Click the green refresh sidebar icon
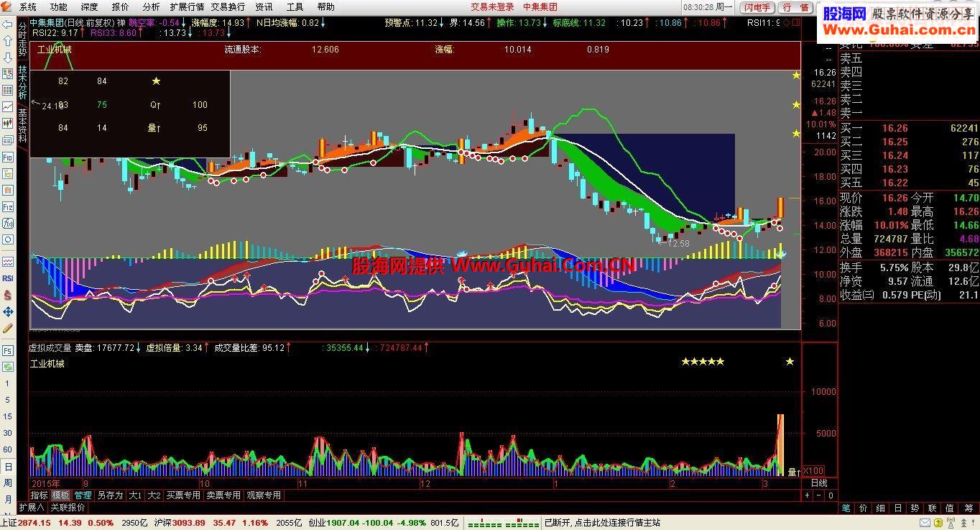Viewport: 980px width, 530px height. coord(8,367)
